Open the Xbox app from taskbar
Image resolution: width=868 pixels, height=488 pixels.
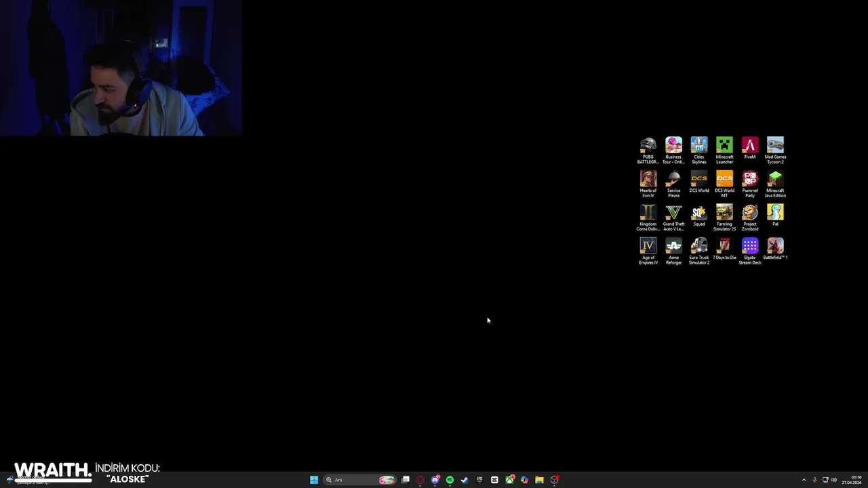[509, 480]
